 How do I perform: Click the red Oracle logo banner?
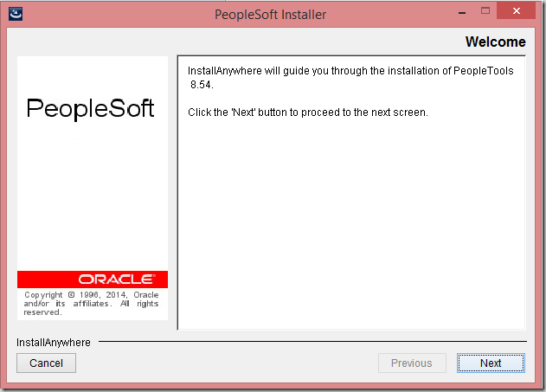point(93,280)
